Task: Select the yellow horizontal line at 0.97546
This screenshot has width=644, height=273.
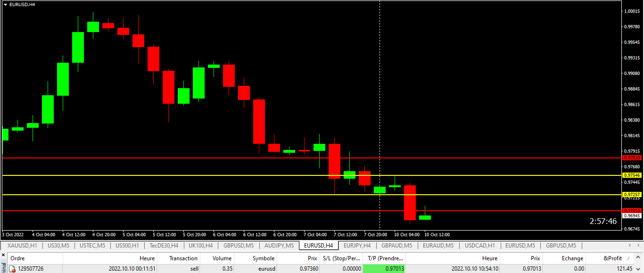Action: click(x=311, y=175)
